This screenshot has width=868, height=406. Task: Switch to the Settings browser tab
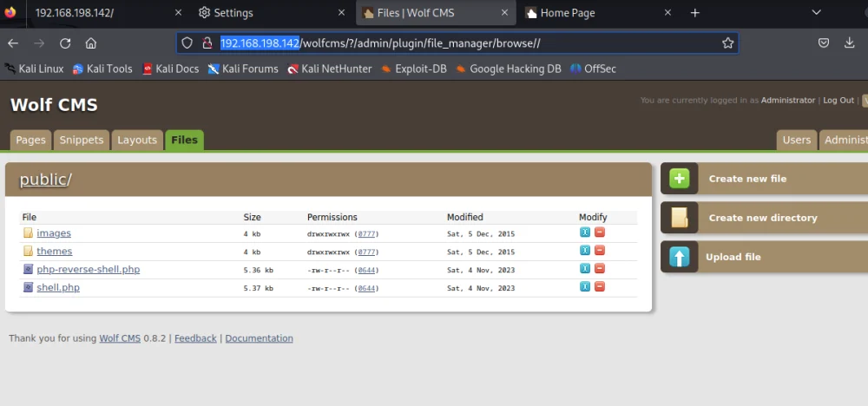(271, 13)
